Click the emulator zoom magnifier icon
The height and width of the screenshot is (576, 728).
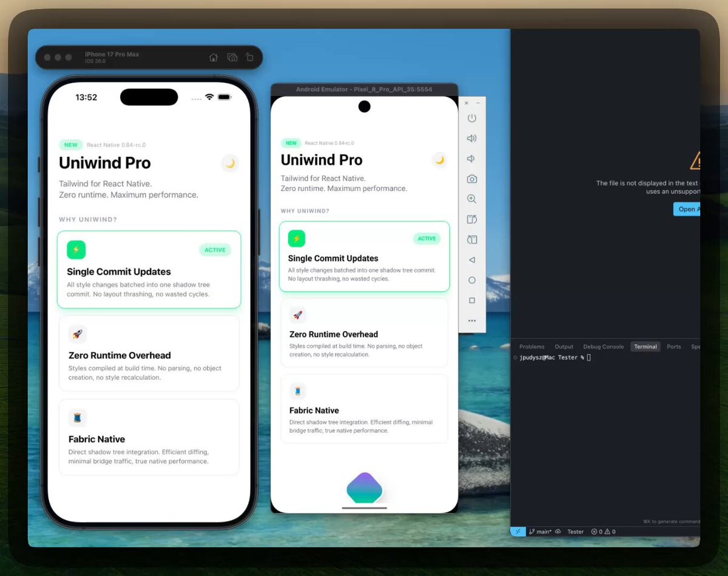[472, 199]
